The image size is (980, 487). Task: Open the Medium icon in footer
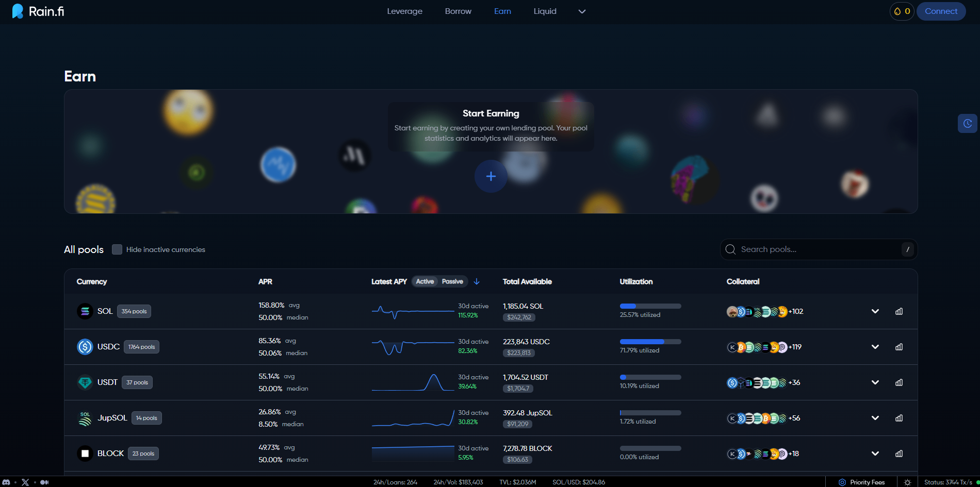[44, 482]
